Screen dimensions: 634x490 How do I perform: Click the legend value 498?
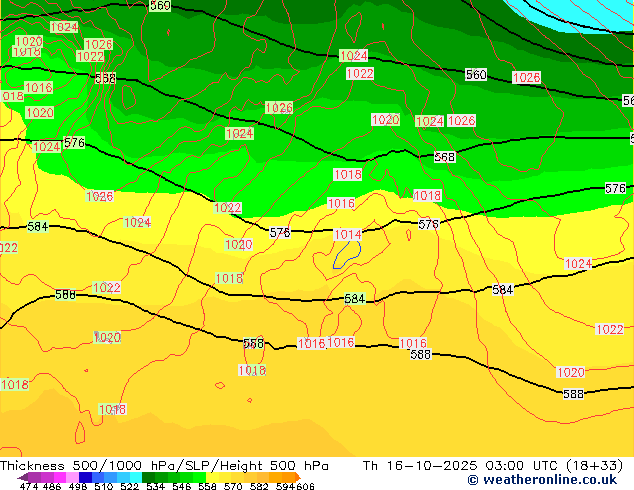click(78, 486)
